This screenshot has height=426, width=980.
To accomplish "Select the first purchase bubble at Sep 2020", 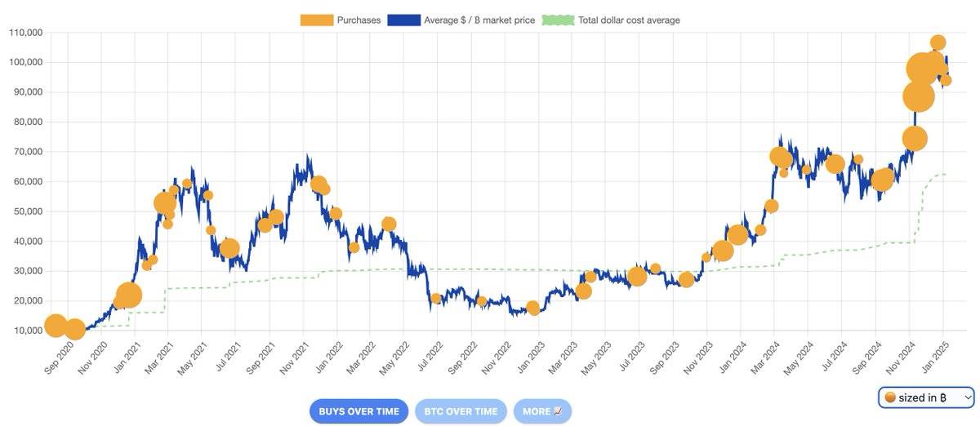I will click(56, 326).
